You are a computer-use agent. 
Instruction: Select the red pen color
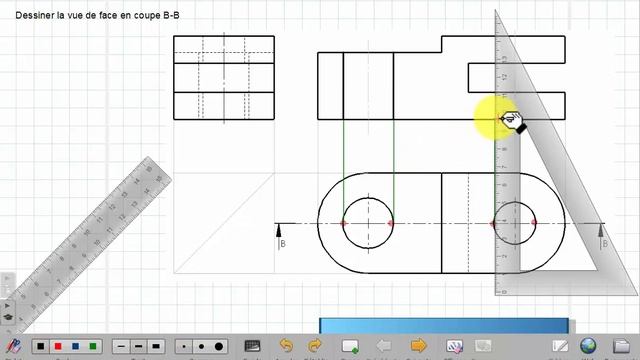[x=58, y=347]
